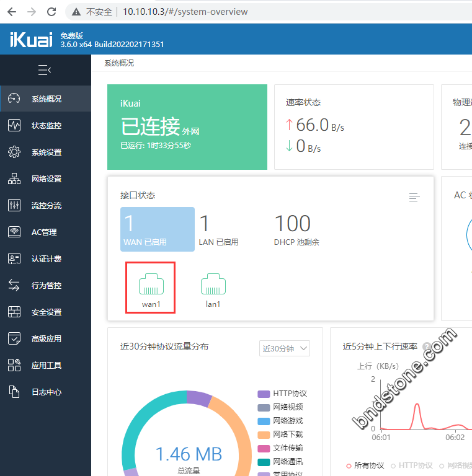Image resolution: width=472 pixels, height=476 pixels.
Task: Open 应用工具 menu item
Action: pos(45,365)
